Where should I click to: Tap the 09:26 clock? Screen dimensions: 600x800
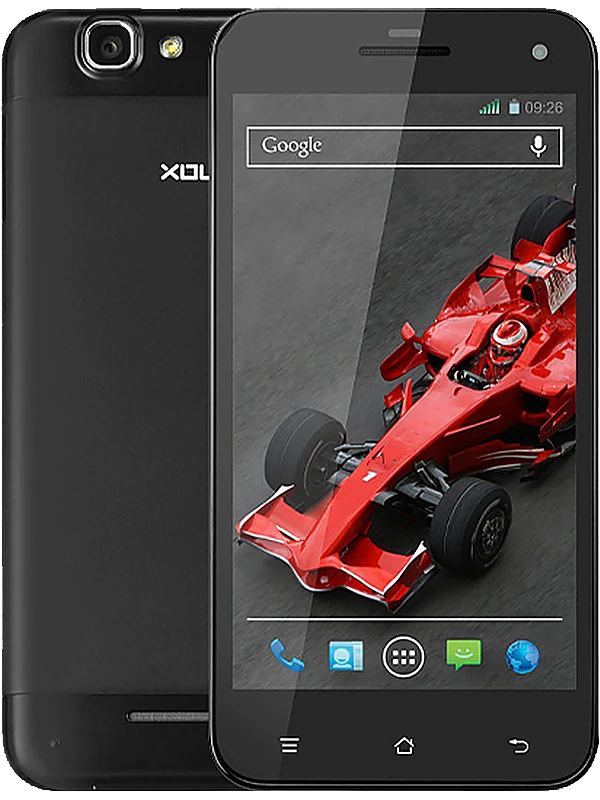coord(544,107)
